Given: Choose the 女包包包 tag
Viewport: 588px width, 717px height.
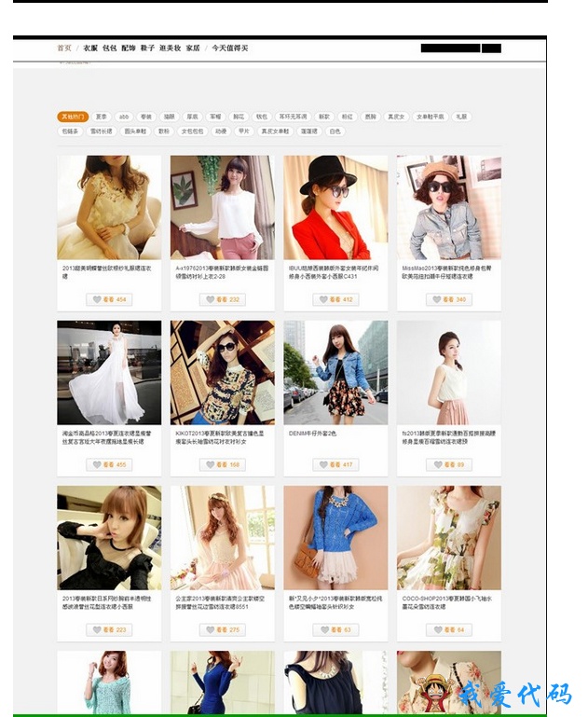Looking at the screenshot, I should tap(192, 131).
